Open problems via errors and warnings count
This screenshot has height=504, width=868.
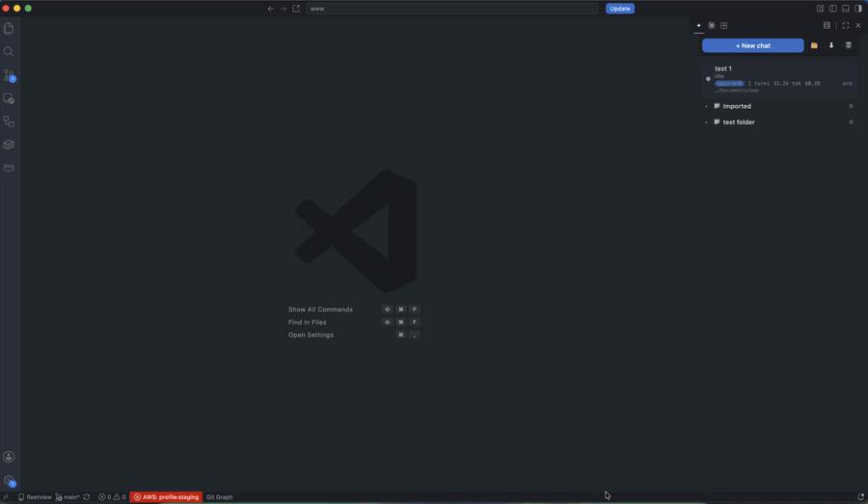(x=112, y=497)
